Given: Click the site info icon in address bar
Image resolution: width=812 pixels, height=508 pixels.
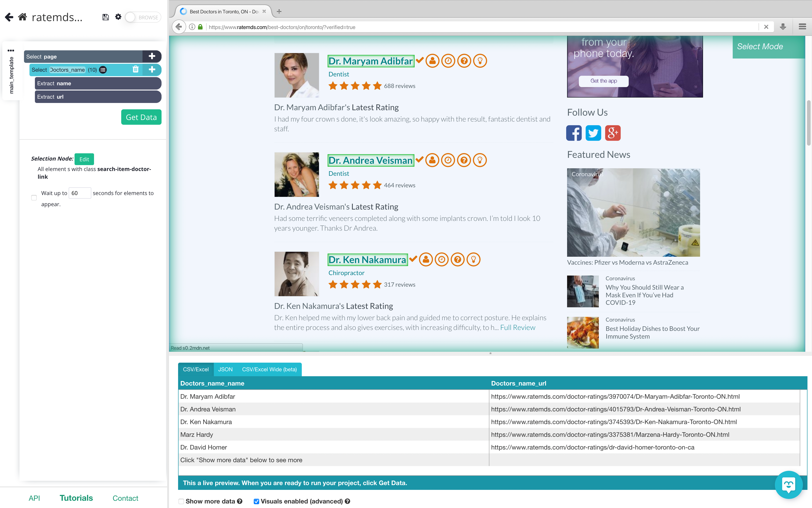Looking at the screenshot, I should (x=192, y=27).
